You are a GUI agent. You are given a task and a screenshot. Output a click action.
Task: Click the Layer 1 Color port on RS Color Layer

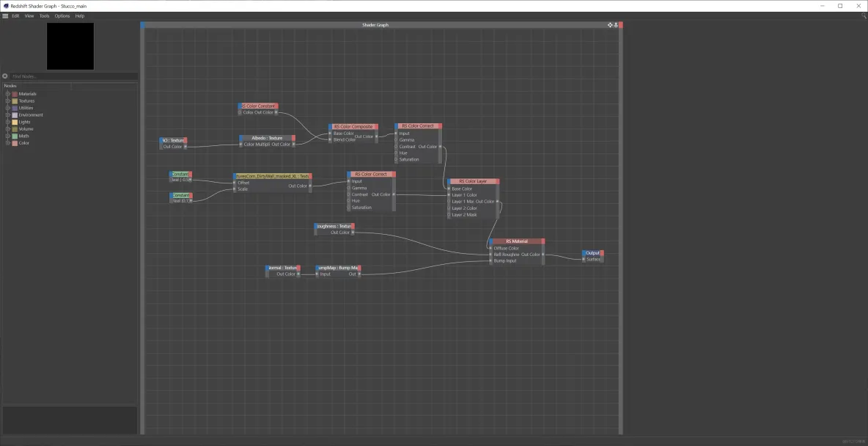[449, 195]
